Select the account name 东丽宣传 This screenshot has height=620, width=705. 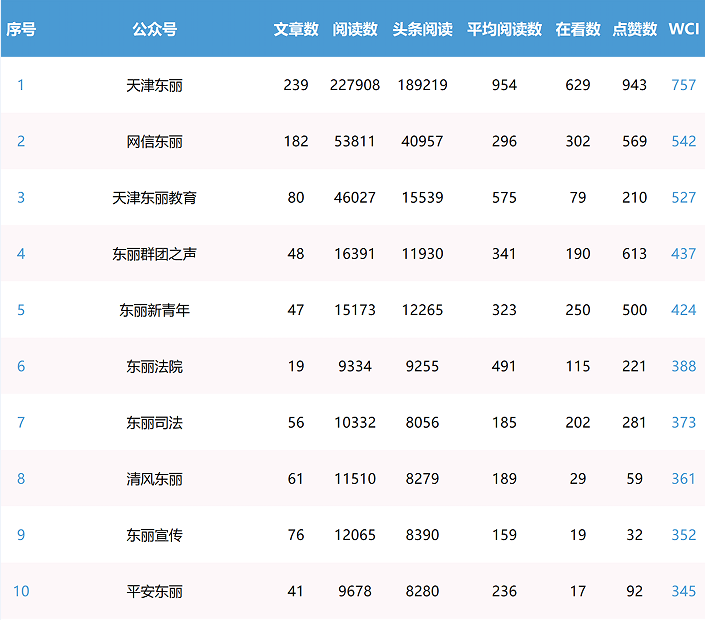[155, 535]
